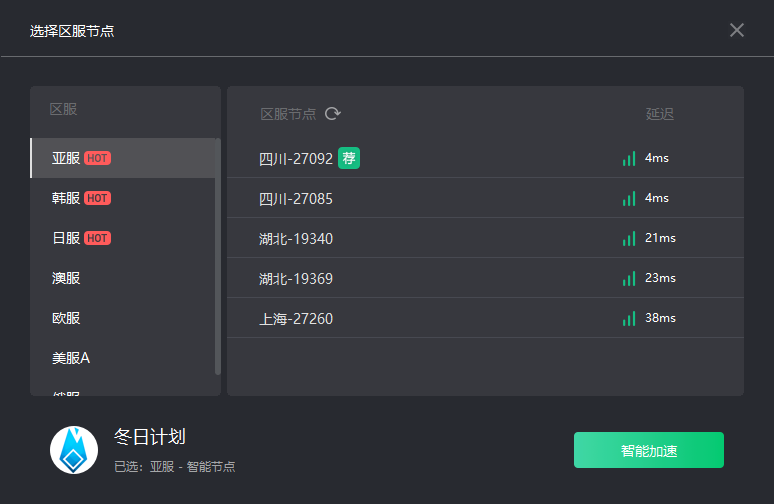Click the signal bars for 湖北-19340
The image size is (774, 504).
point(629,238)
